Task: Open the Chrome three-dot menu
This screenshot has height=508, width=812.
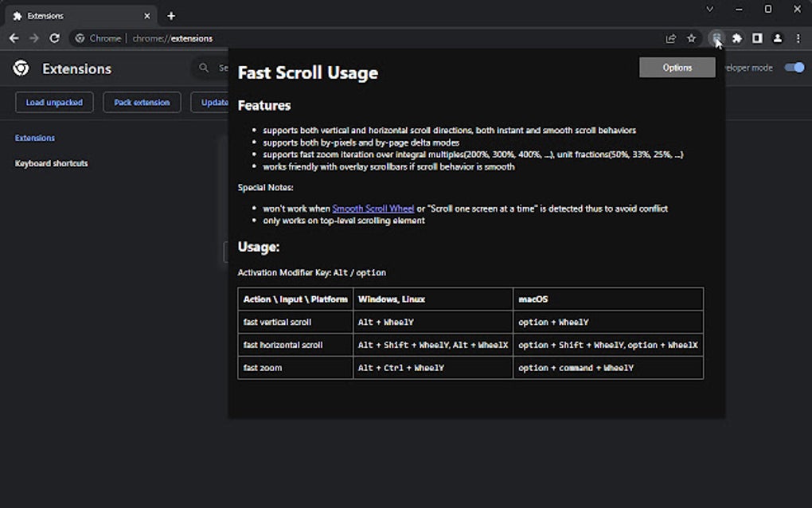Action: point(798,37)
